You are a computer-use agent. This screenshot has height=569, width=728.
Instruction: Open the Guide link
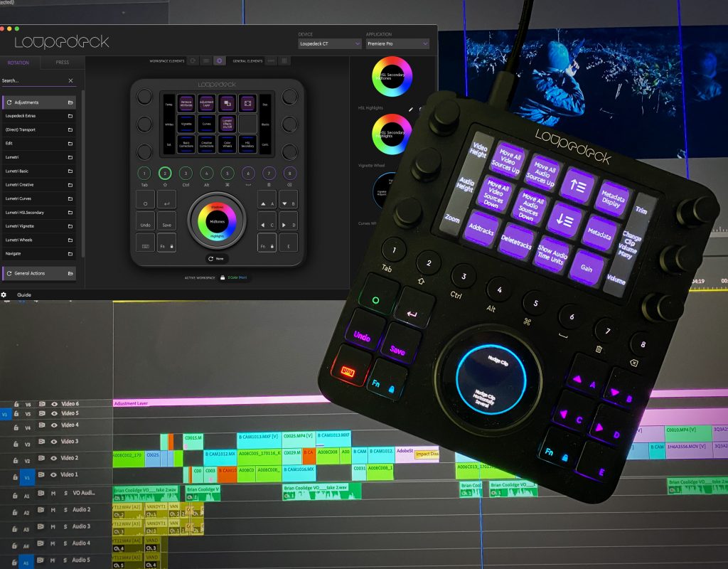[x=24, y=294]
